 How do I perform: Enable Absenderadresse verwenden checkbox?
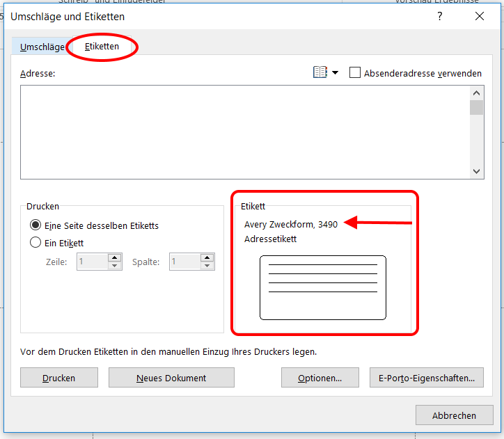click(x=355, y=73)
